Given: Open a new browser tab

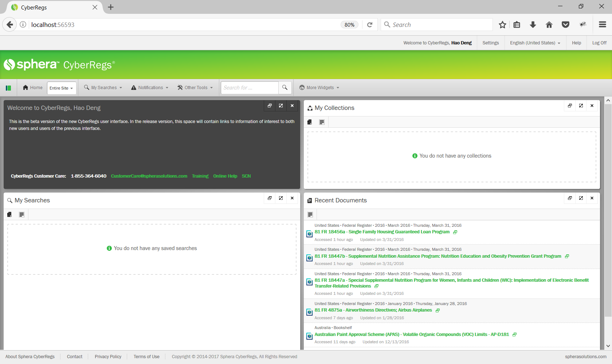Looking at the screenshot, I should point(111,7).
